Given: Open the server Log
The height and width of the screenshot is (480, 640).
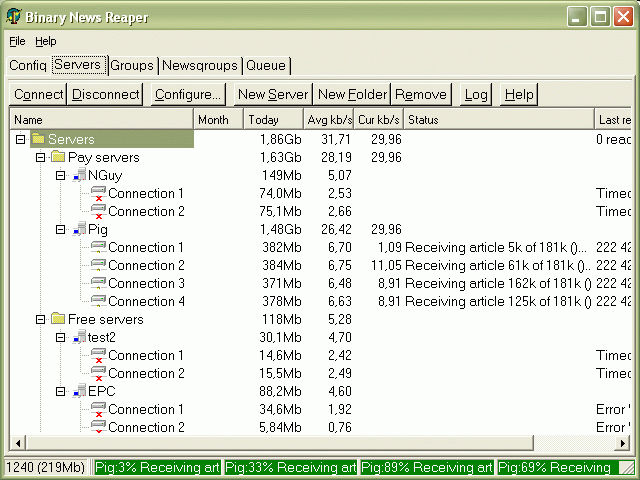Looking at the screenshot, I should (476, 94).
